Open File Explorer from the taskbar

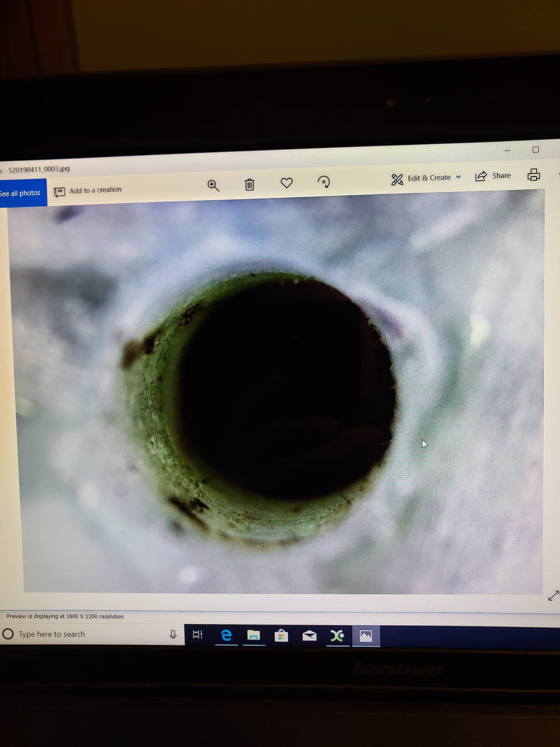(254, 635)
